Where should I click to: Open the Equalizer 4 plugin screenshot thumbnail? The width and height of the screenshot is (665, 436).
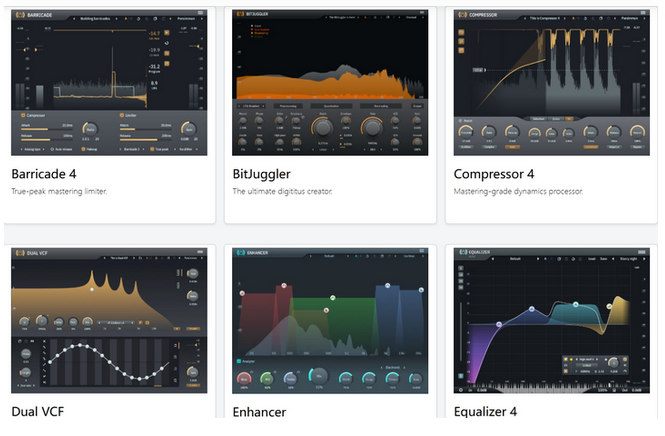click(551, 321)
